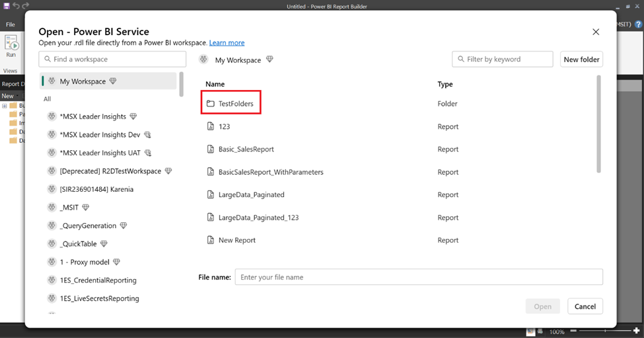
Task: Click the workspace icon beside _MSIT
Action: coord(52,207)
